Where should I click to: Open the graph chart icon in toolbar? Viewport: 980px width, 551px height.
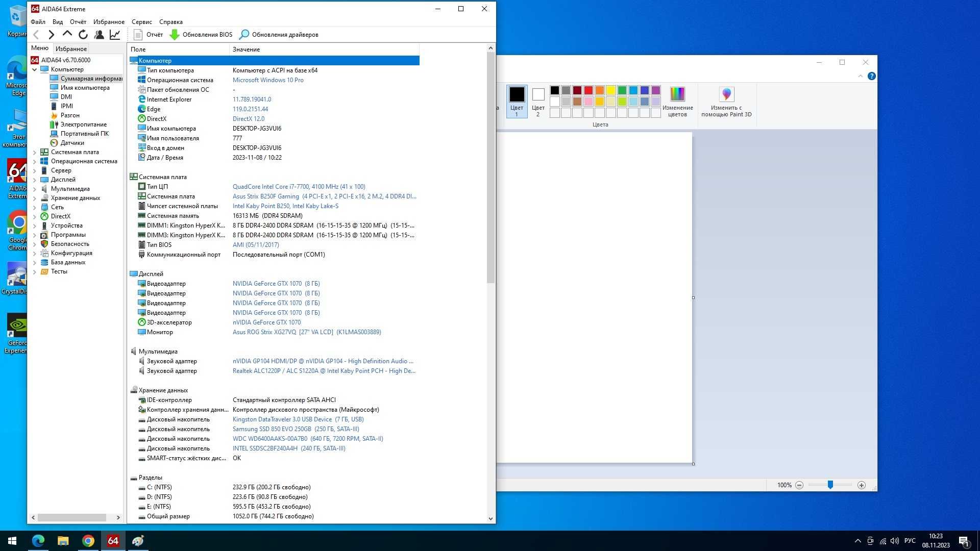[x=115, y=35]
